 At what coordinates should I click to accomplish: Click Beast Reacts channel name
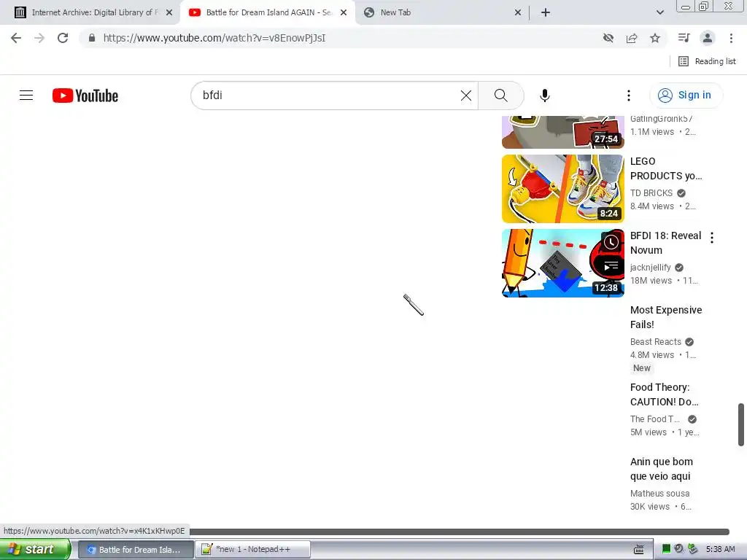click(x=656, y=342)
